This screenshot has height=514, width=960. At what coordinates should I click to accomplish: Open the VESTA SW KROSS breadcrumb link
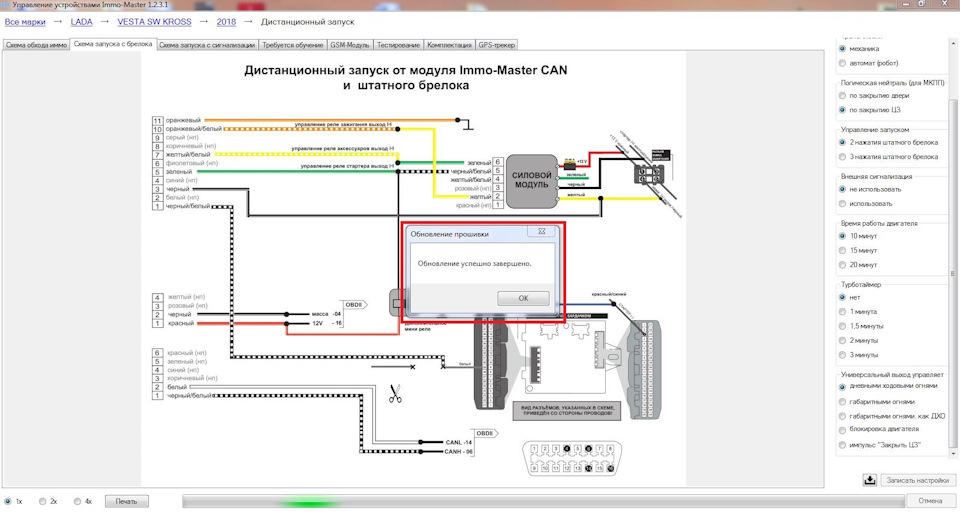click(154, 21)
